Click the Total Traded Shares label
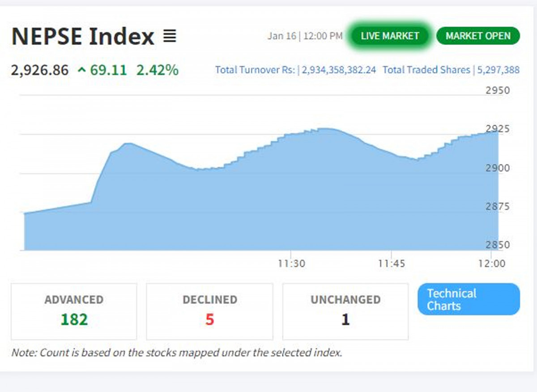Image resolution: width=537 pixels, height=392 pixels. (426, 70)
